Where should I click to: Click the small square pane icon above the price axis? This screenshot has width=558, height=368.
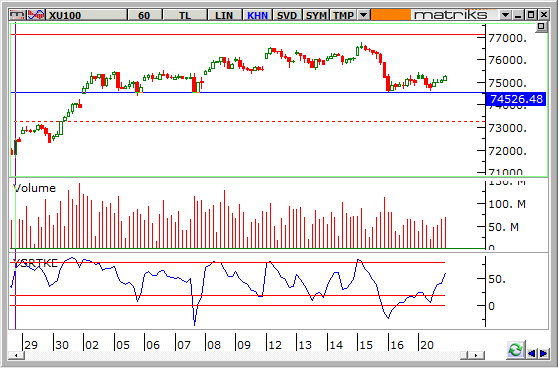[x=541, y=26]
